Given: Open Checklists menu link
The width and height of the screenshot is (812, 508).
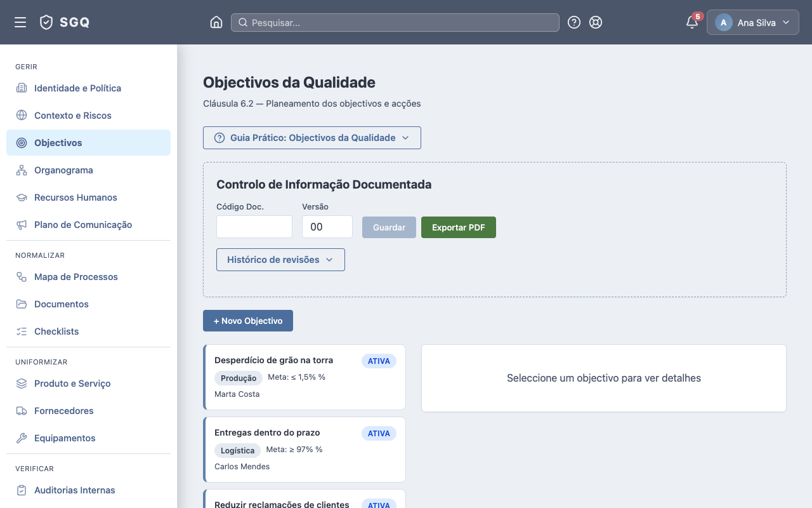Looking at the screenshot, I should [x=89, y=331].
